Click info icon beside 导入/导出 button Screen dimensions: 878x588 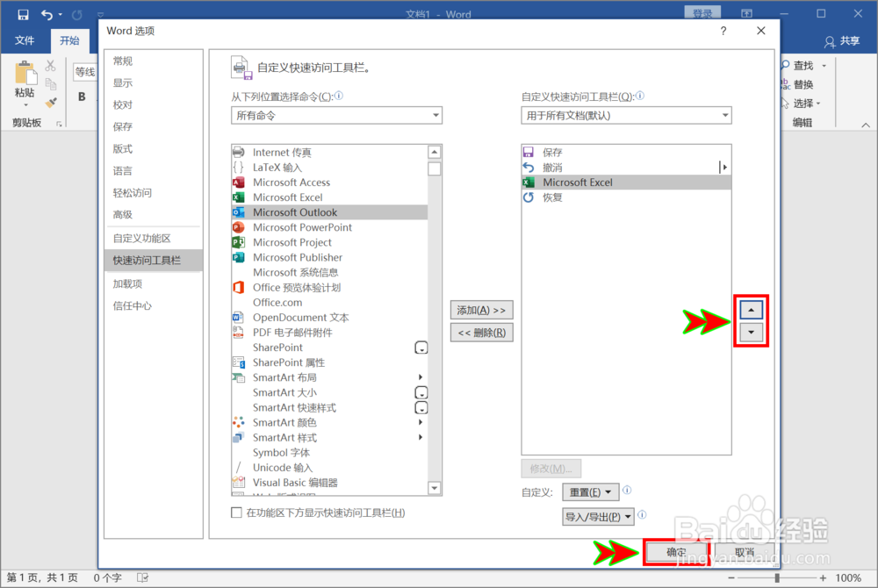pyautogui.click(x=642, y=514)
